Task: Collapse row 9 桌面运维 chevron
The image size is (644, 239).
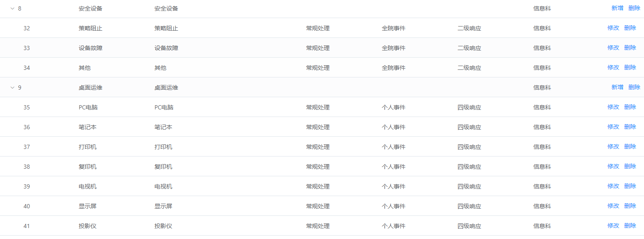Action: [12, 88]
